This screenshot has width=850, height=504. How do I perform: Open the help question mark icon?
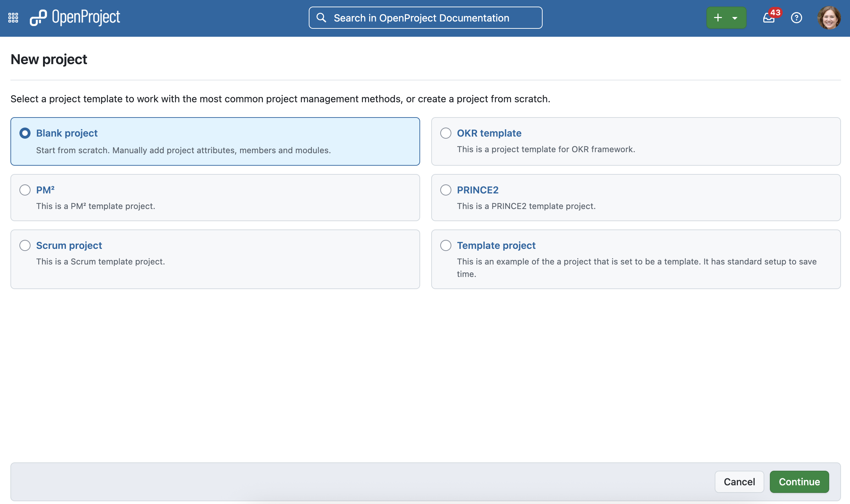coord(797,18)
